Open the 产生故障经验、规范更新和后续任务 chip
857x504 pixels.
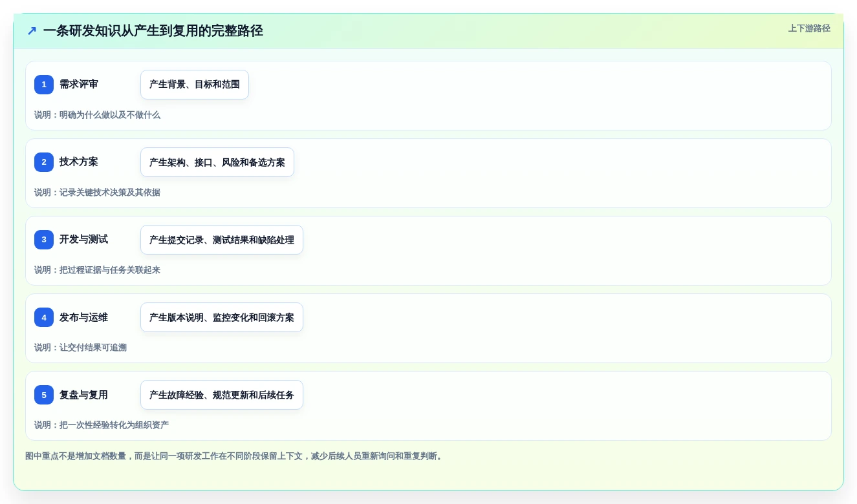pyautogui.click(x=222, y=395)
